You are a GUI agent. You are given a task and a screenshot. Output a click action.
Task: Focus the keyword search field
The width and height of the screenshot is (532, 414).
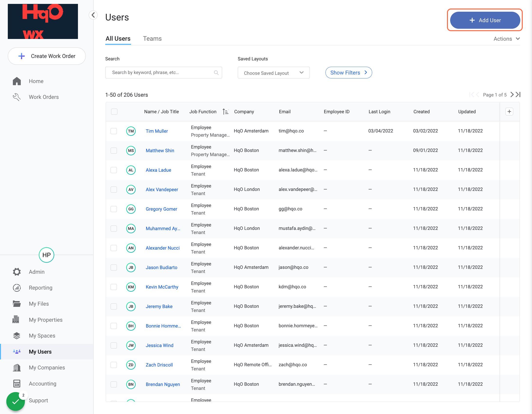pos(161,73)
